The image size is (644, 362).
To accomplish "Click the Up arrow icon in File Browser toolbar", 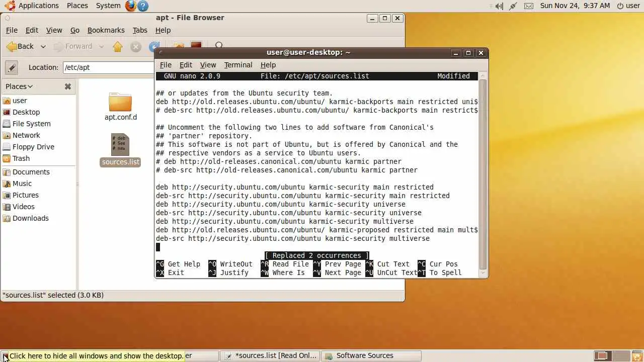I will coord(118,47).
